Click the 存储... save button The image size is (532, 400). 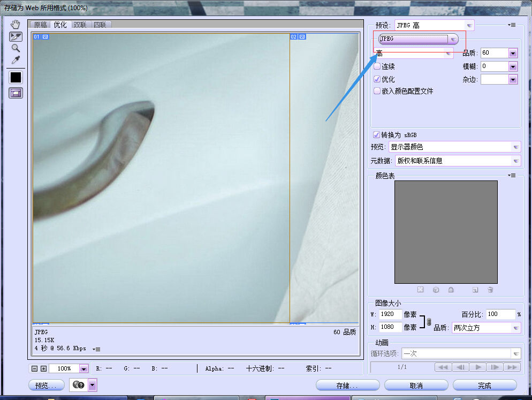point(347,386)
